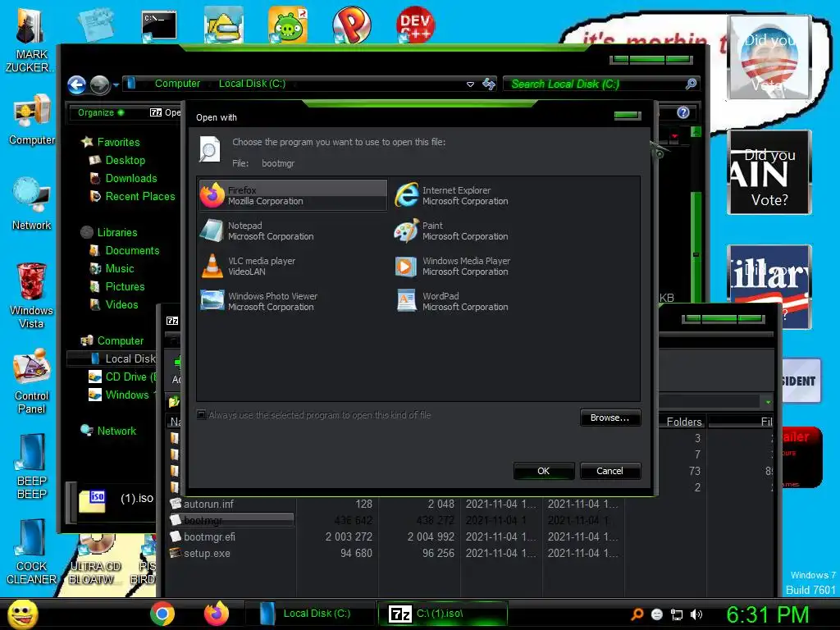The width and height of the screenshot is (840, 630).
Task: Select Firefox in the Open with list
Action: (293, 195)
